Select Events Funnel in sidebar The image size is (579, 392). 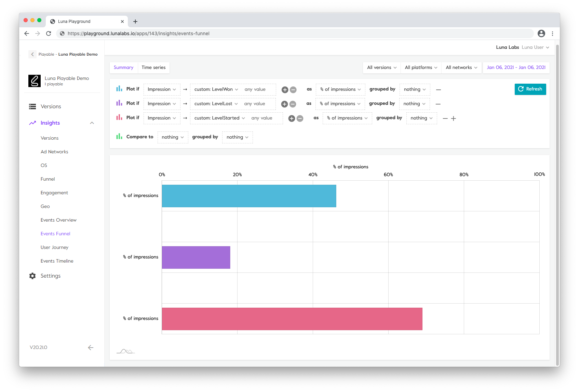click(x=55, y=234)
